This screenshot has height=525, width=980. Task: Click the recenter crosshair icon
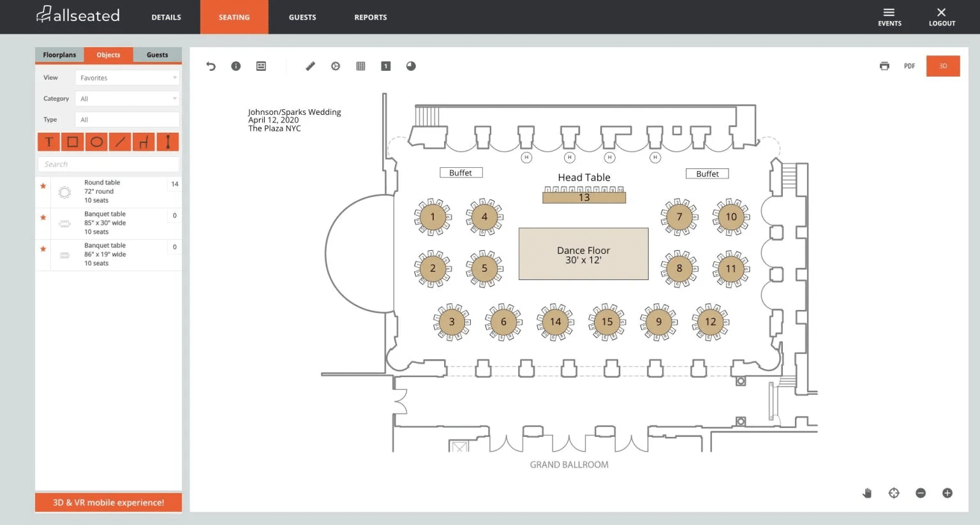pos(894,493)
